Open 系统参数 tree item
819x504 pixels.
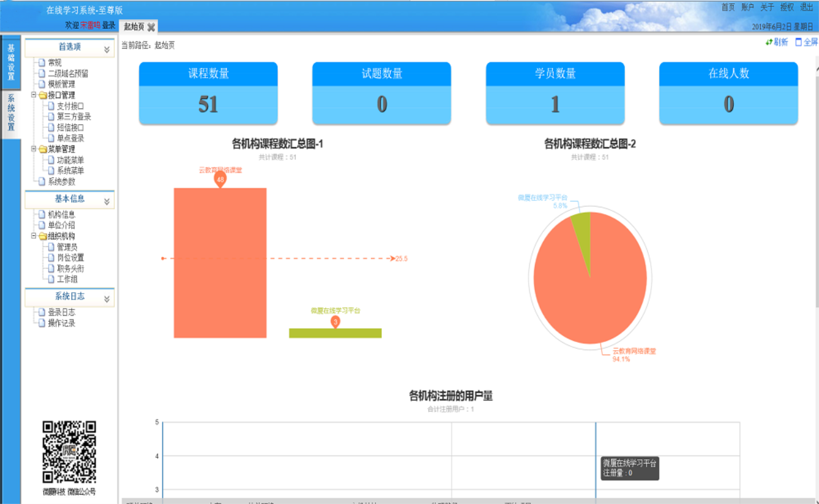pyautogui.click(x=61, y=181)
